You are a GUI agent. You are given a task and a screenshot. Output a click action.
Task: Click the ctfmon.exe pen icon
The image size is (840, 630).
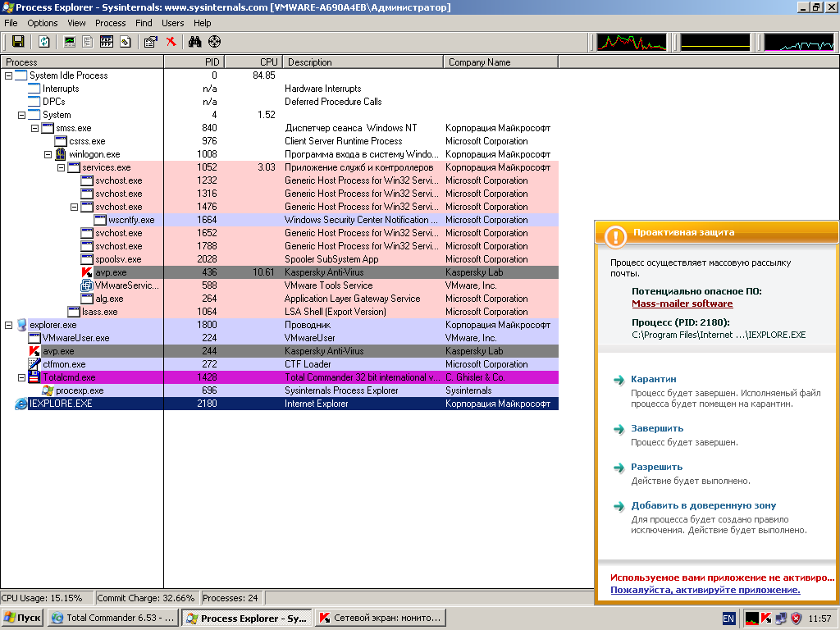[x=34, y=363]
